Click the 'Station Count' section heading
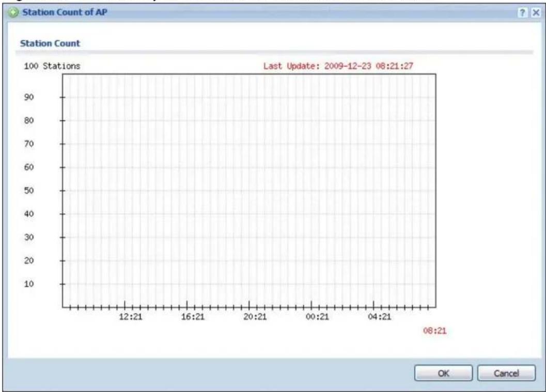Viewport: 546px width, 392px height. pos(50,43)
